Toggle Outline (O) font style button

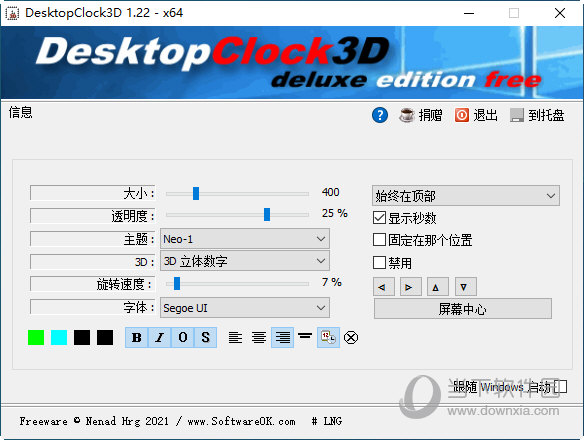[182, 338]
